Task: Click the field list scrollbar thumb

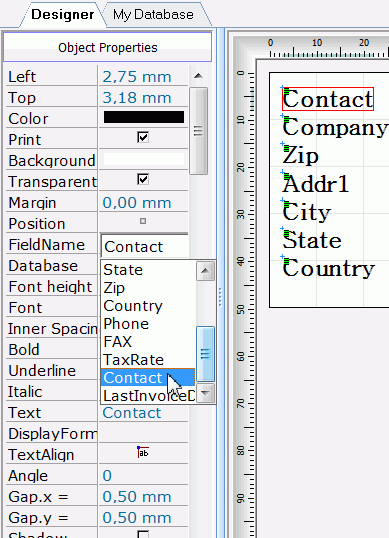Action: point(205,354)
